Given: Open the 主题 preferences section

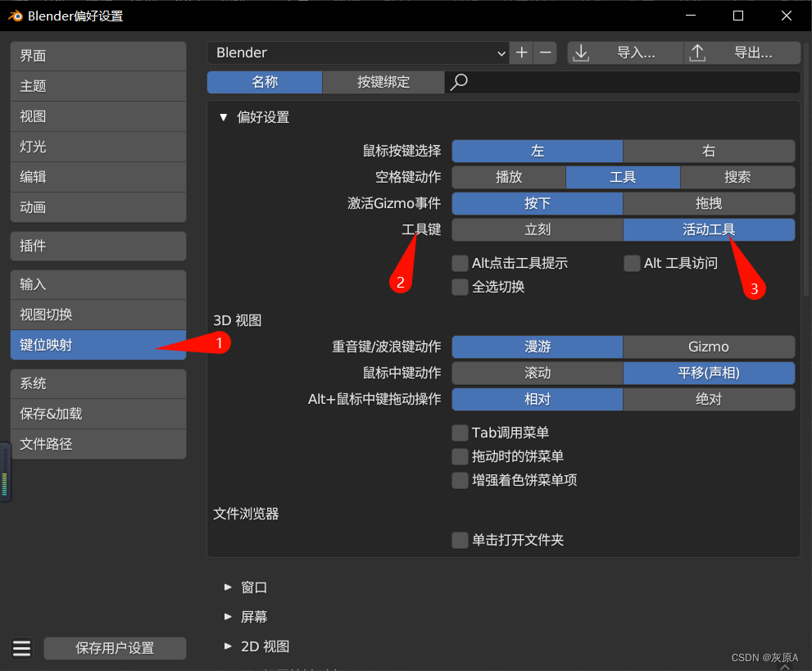Looking at the screenshot, I should 98,86.
